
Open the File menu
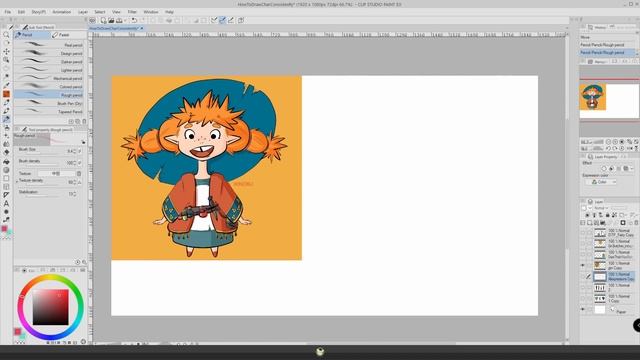pos(8,12)
